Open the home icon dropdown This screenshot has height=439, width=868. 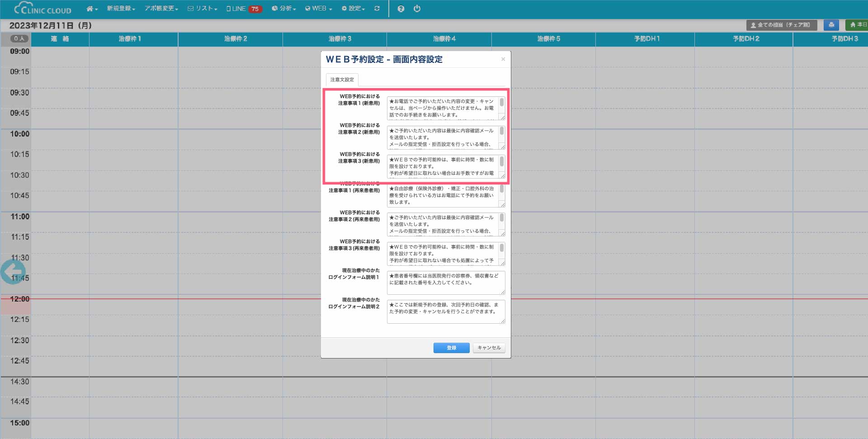point(92,9)
